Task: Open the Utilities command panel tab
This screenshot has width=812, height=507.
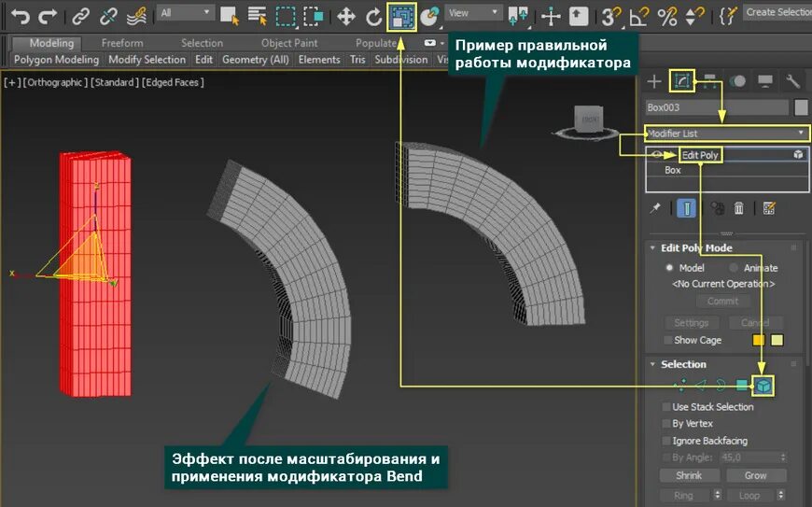Action: [792, 81]
